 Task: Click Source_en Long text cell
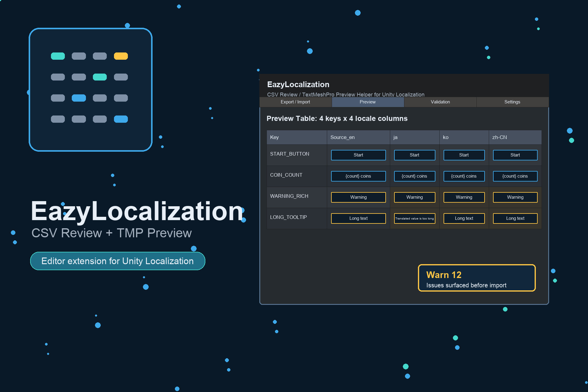tap(359, 218)
